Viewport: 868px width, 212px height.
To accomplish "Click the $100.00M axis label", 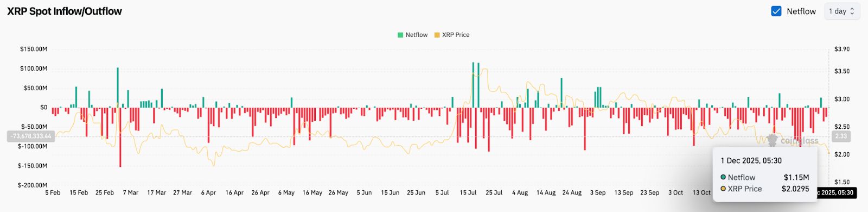I will click(x=34, y=68).
